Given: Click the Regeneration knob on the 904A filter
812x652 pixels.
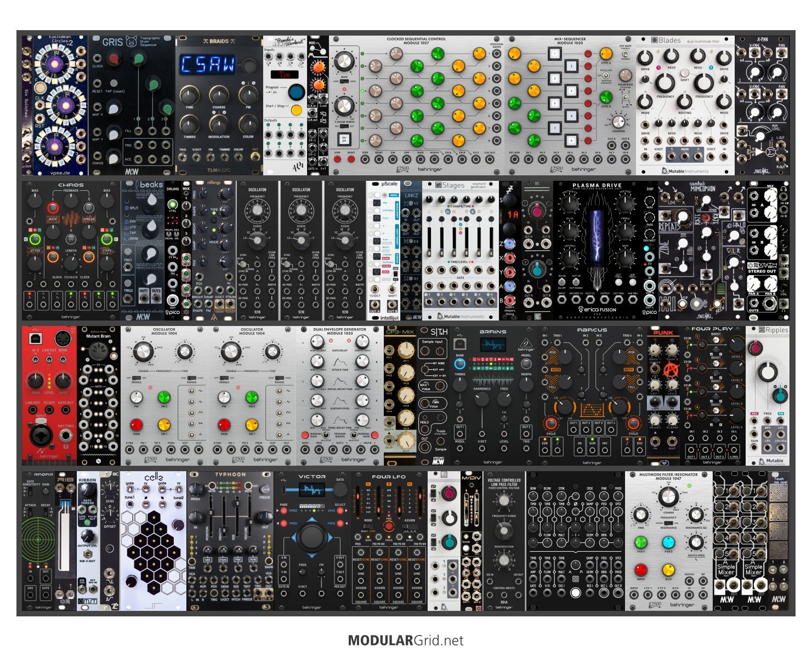Looking at the screenshot, I should point(503,561).
